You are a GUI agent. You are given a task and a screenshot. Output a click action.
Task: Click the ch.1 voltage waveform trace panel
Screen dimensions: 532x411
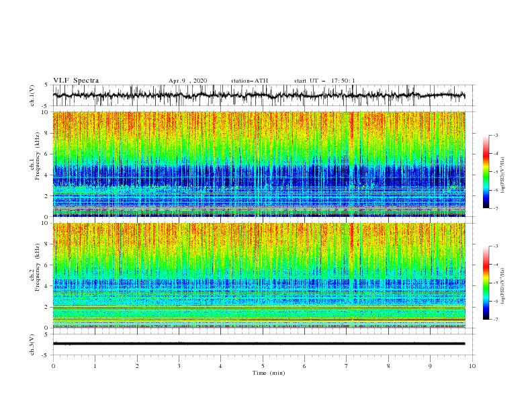(x=263, y=95)
